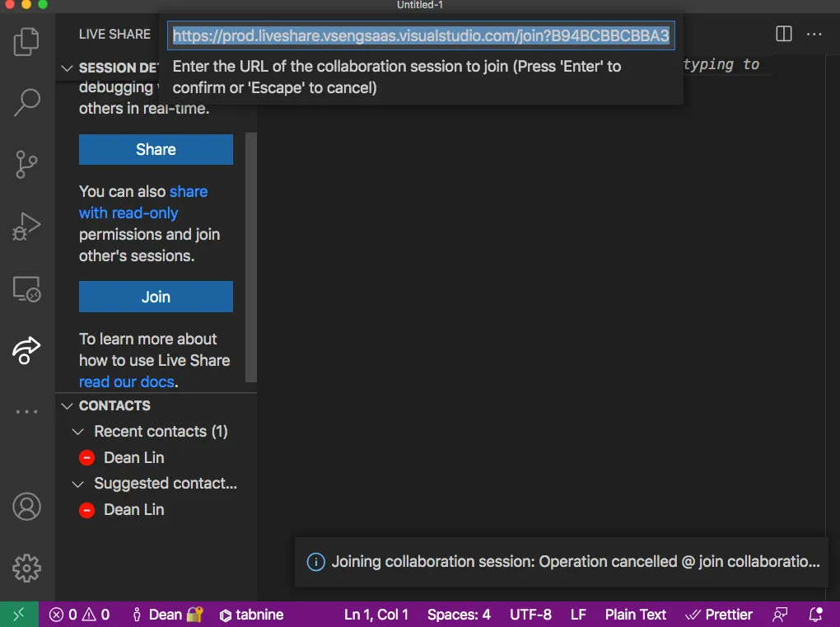
Task: Show additional views via the ellipsis
Action: click(26, 412)
